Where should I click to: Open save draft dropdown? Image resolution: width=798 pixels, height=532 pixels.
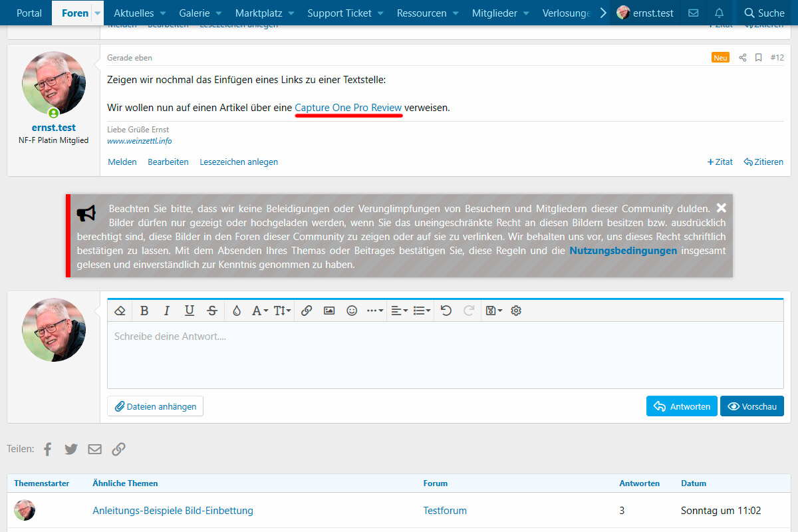point(493,311)
